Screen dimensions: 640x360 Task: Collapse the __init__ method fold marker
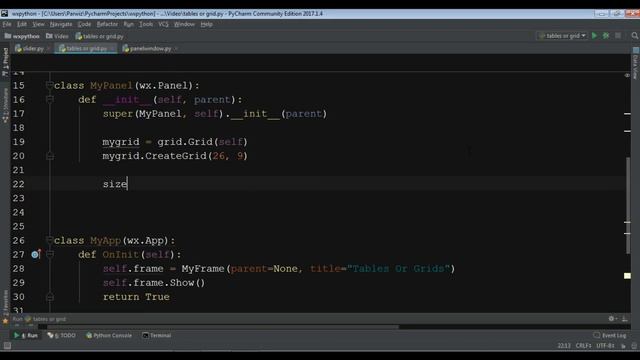click(x=50, y=99)
